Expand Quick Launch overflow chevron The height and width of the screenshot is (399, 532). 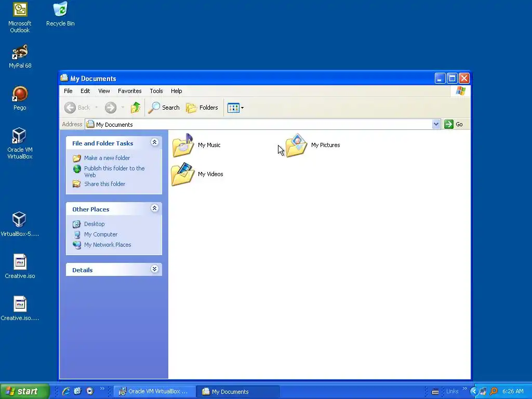tap(102, 389)
